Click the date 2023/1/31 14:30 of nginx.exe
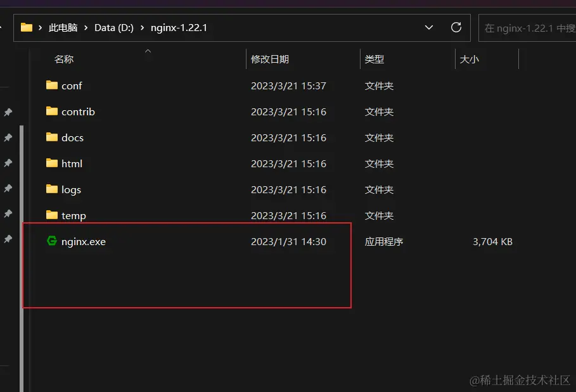576x392 pixels. pos(288,241)
